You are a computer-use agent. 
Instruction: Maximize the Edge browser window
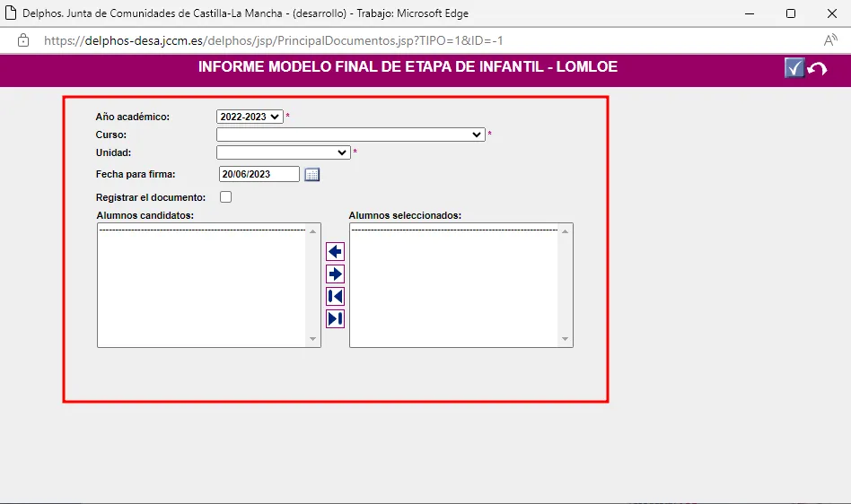[790, 13]
